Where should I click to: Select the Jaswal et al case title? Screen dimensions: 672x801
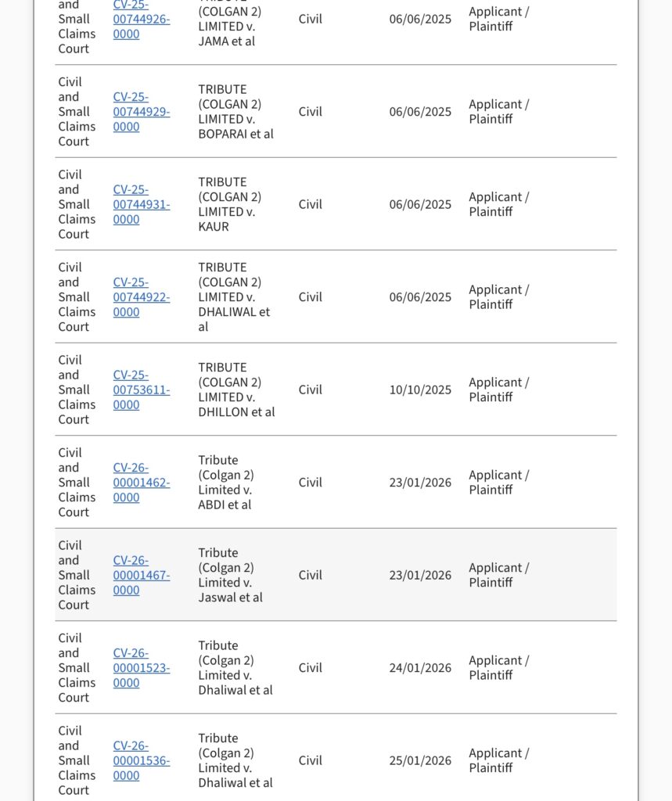[231, 575]
